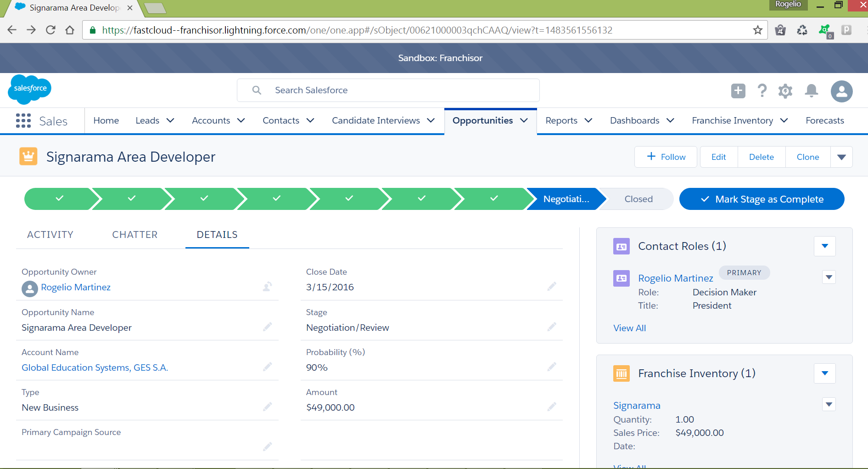Open Franchise Inventory navigation tab
Screen dimensions: 868x469
point(732,120)
